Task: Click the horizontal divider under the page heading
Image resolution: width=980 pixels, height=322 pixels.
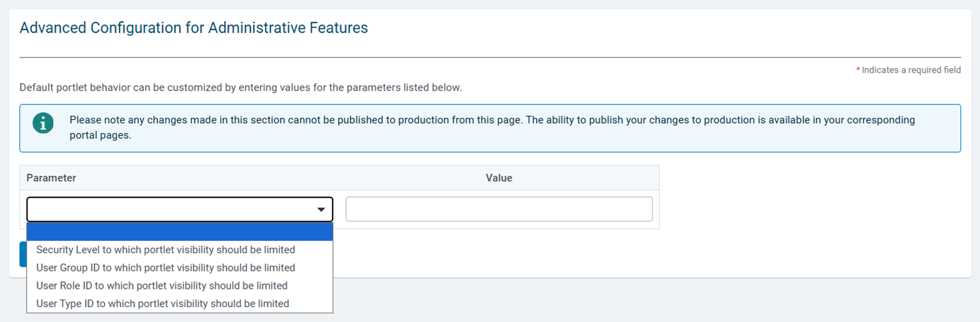Action: [490, 58]
